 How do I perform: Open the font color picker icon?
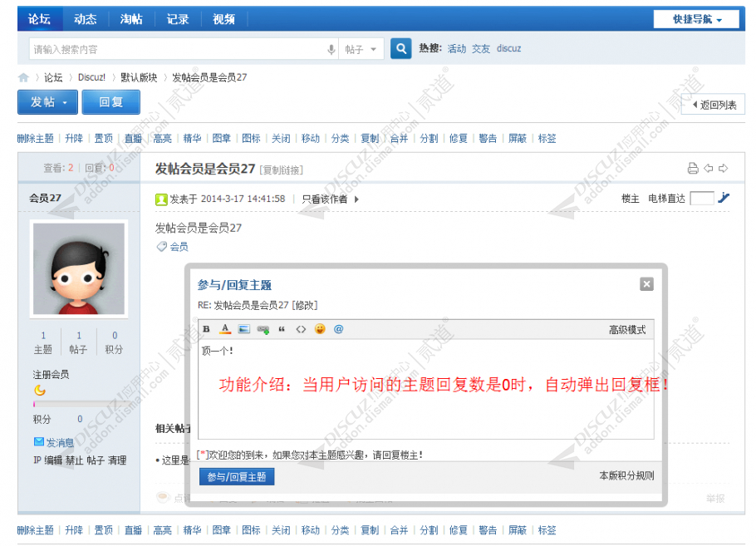[x=224, y=328]
